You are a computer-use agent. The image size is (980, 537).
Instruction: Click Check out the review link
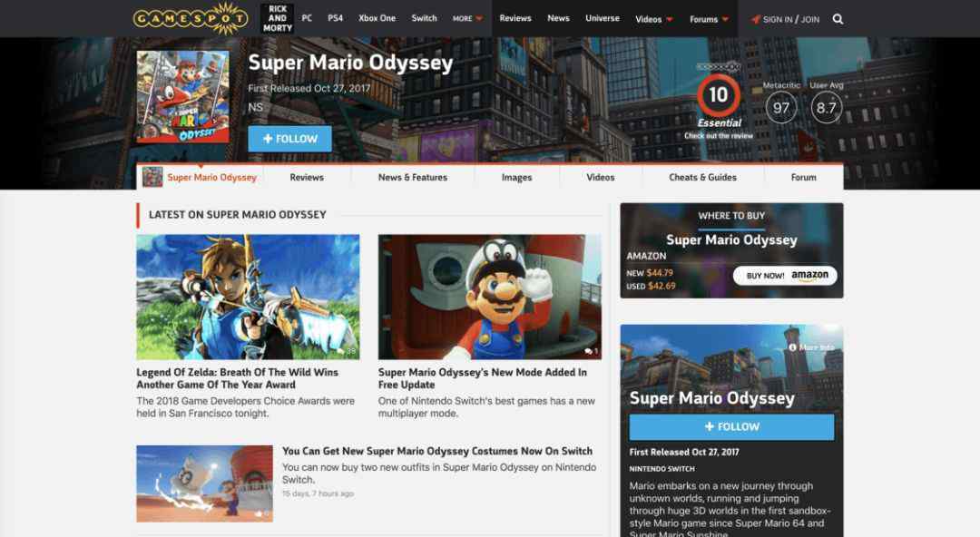(x=718, y=136)
